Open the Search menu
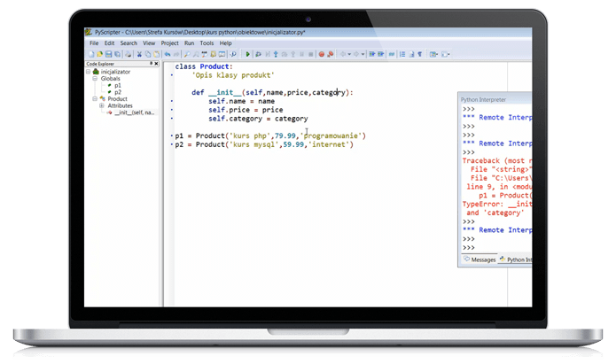Screen dimensions: 616x364 coord(129,43)
